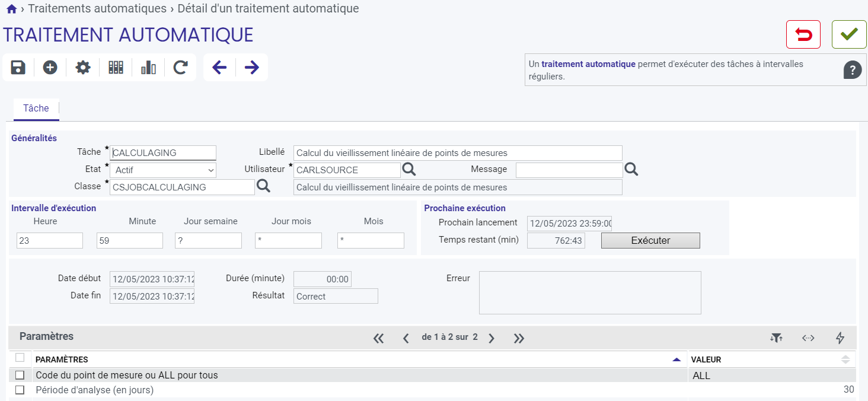Click Temps restant field 762:43

556,240
